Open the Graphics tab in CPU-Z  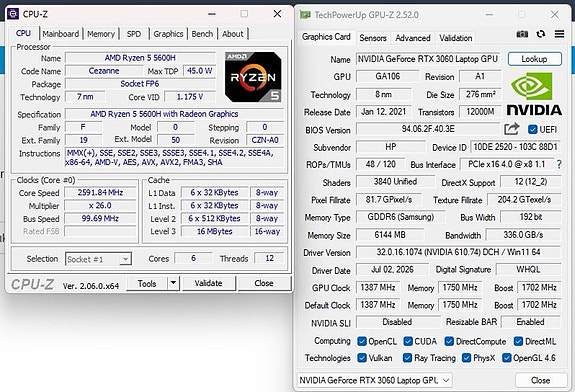(x=168, y=34)
